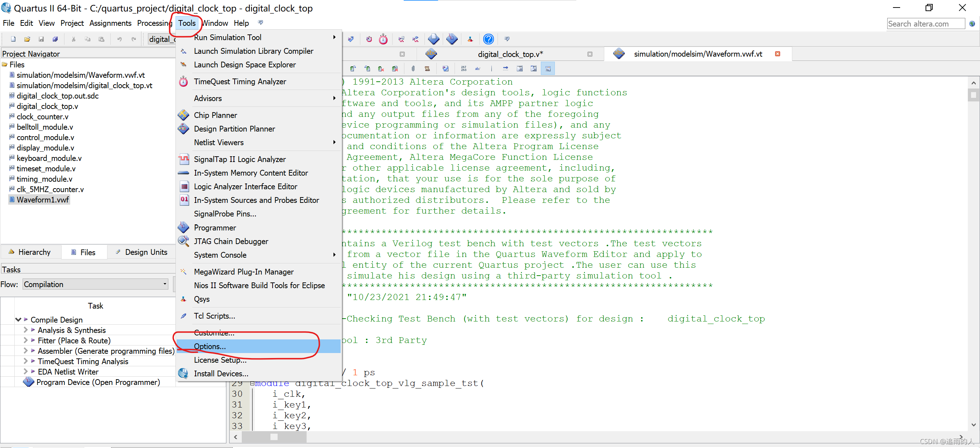980x448 pixels.
Task: Click the horizontal scrollbar thumb in editor
Action: (x=274, y=437)
